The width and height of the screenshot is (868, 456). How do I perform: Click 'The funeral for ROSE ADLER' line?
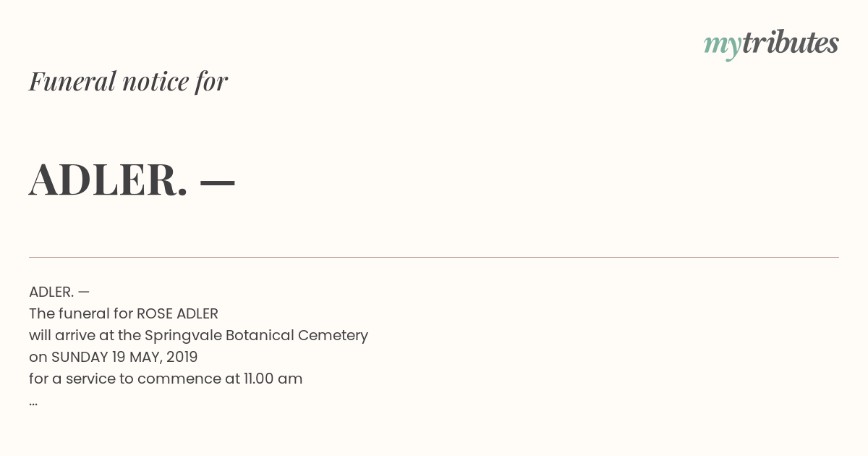124,313
